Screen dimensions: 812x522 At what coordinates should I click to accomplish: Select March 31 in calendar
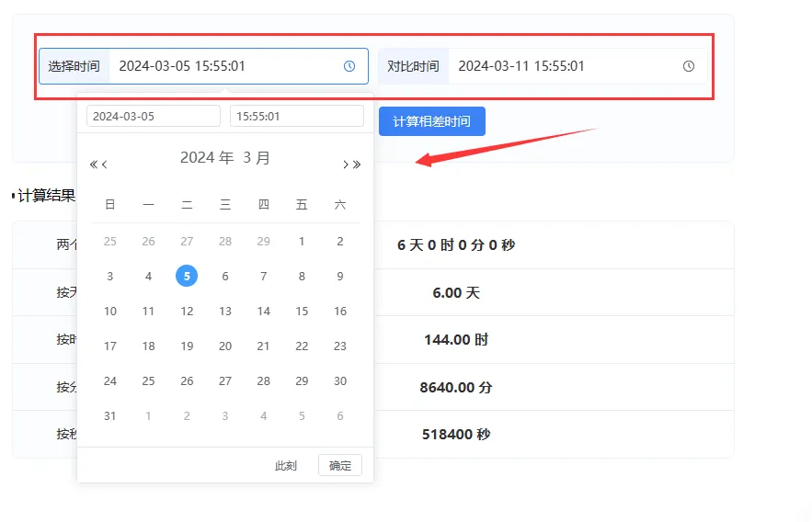[109, 416]
